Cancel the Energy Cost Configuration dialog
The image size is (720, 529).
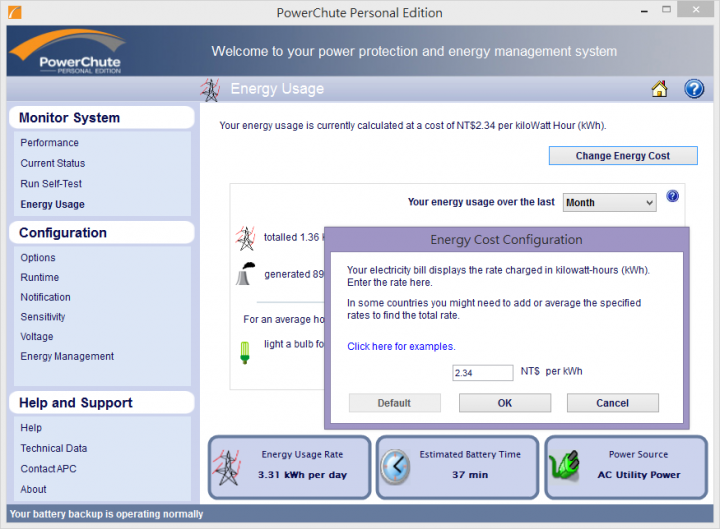(x=613, y=403)
